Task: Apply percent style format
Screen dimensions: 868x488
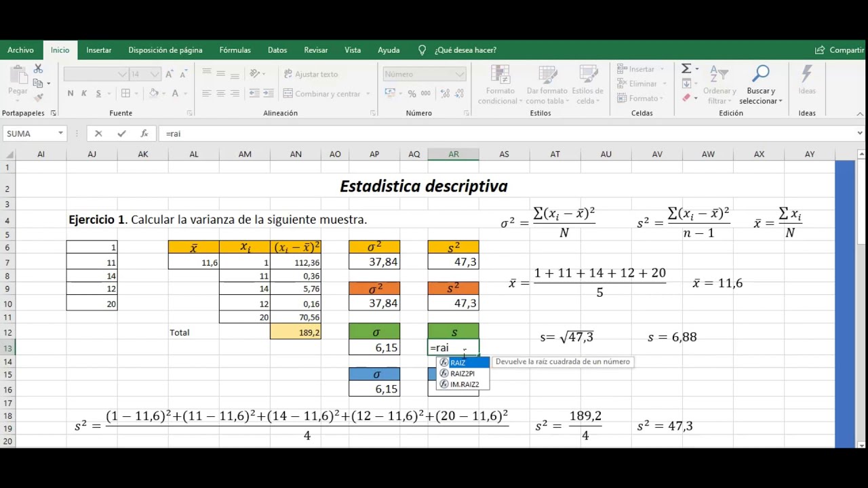Action: point(411,94)
